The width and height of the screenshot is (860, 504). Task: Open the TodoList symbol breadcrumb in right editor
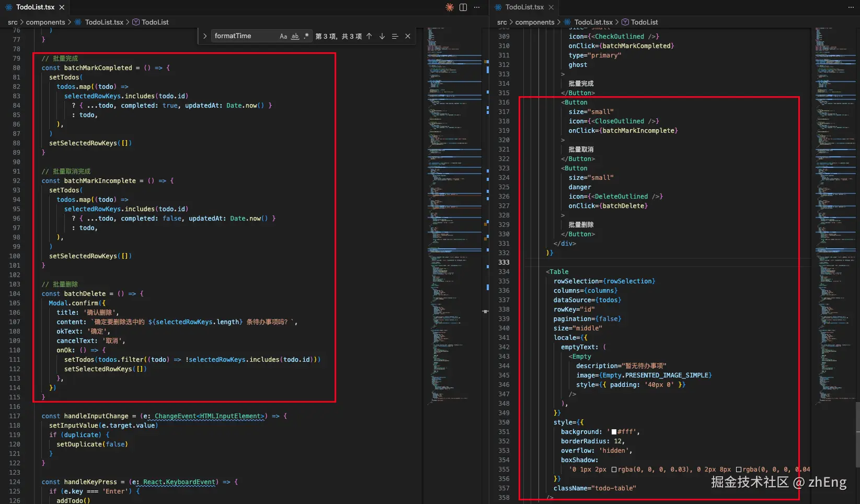point(644,22)
